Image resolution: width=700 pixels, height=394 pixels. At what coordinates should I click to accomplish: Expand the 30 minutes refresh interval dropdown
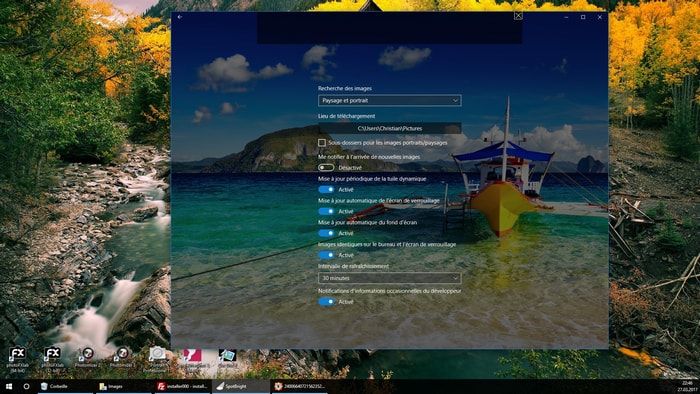[390, 278]
